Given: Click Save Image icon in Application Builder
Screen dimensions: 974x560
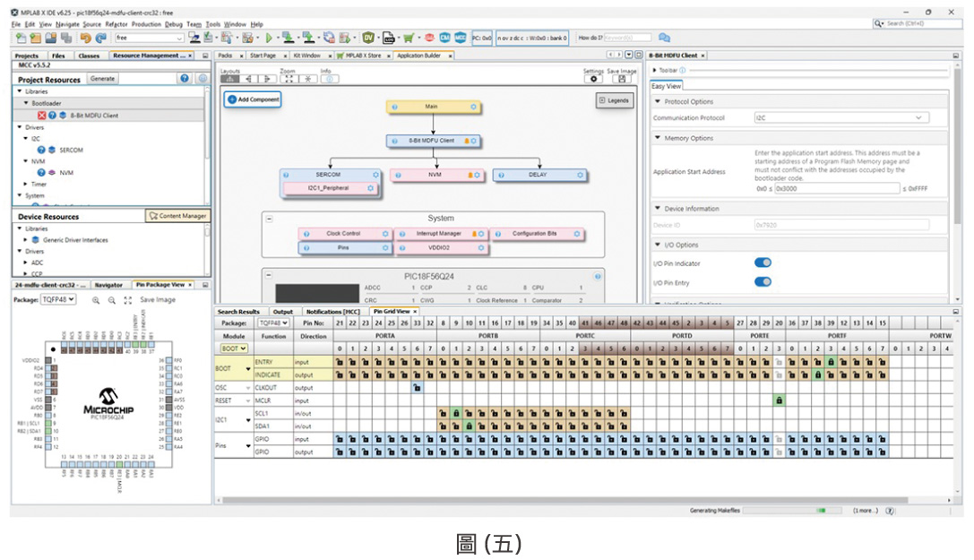Looking at the screenshot, I should [x=622, y=79].
